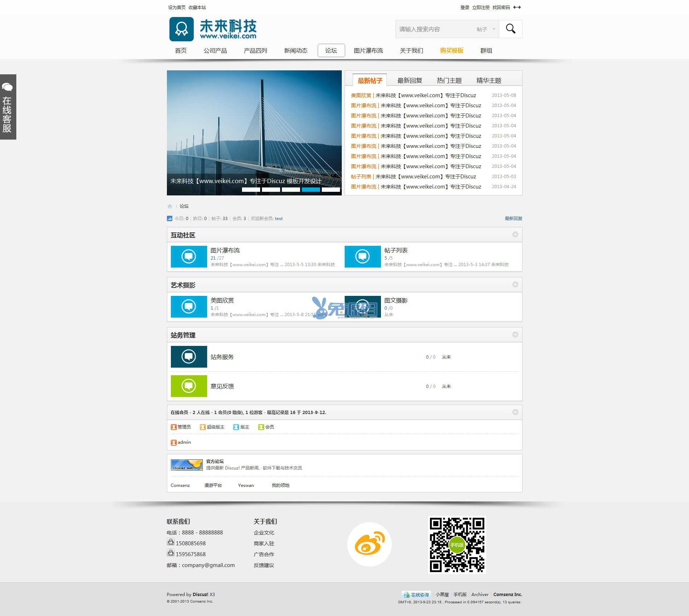
Task: Open the 新闻动态 navigation menu item
Action: click(x=295, y=51)
